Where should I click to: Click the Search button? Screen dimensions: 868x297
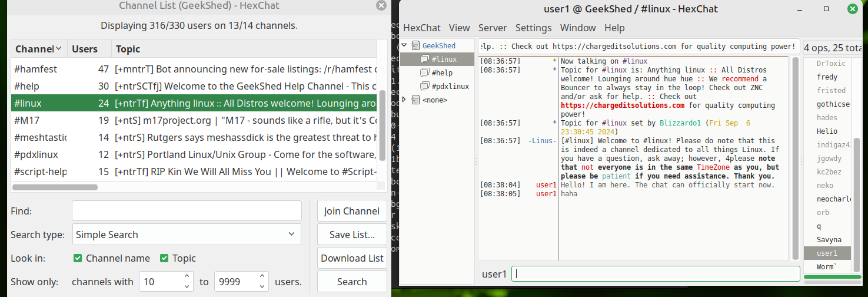(352, 282)
